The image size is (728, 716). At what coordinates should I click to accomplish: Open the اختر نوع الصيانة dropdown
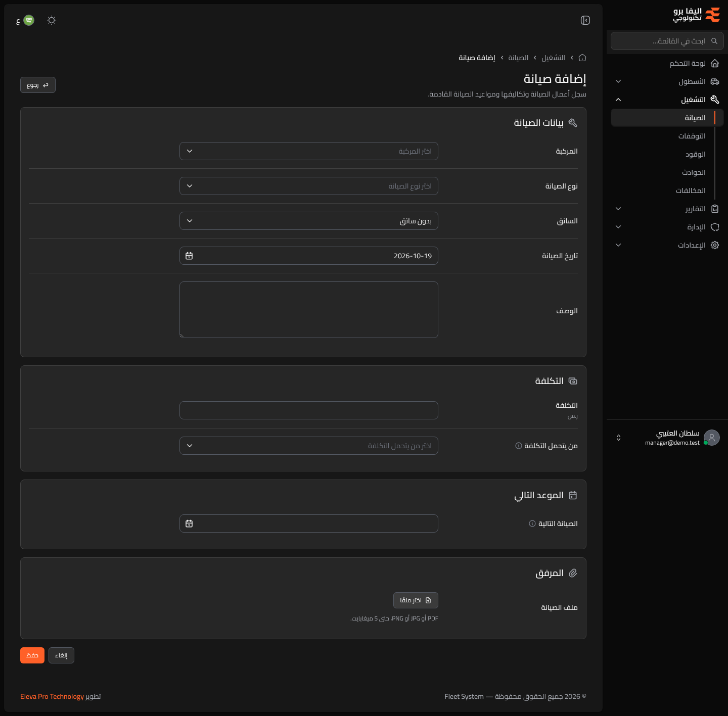[x=309, y=186]
